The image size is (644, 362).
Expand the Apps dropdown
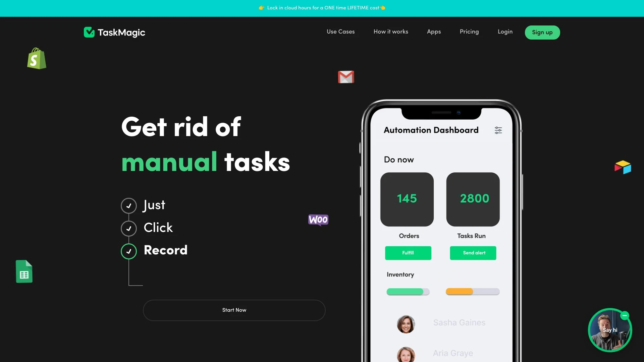pyautogui.click(x=433, y=32)
